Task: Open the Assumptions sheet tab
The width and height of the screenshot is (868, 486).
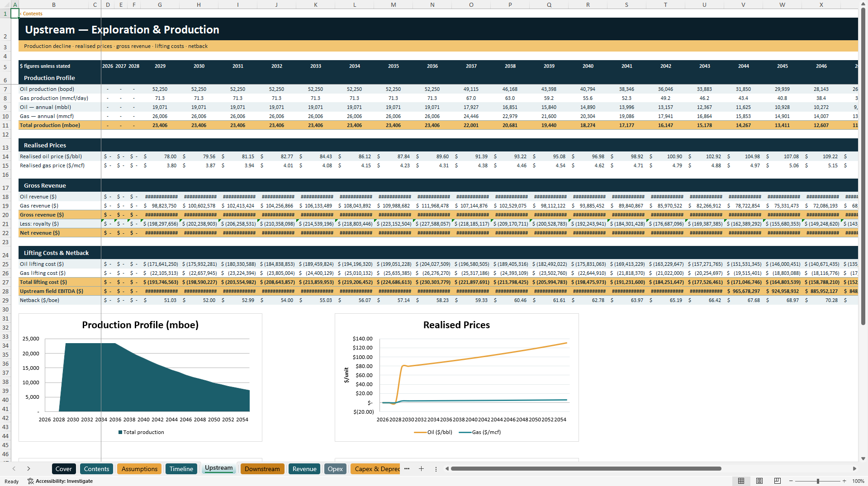Action: (x=139, y=469)
